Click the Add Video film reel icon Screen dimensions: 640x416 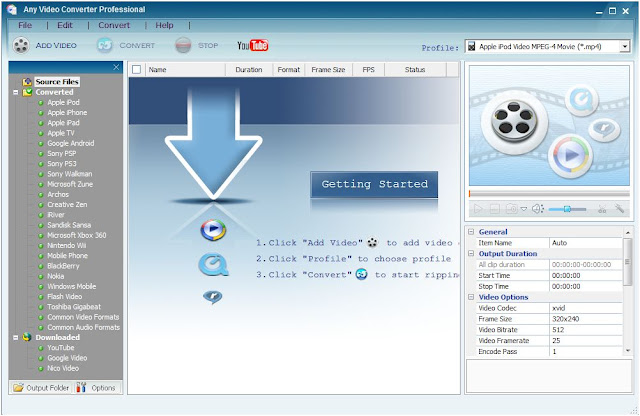click(x=21, y=45)
